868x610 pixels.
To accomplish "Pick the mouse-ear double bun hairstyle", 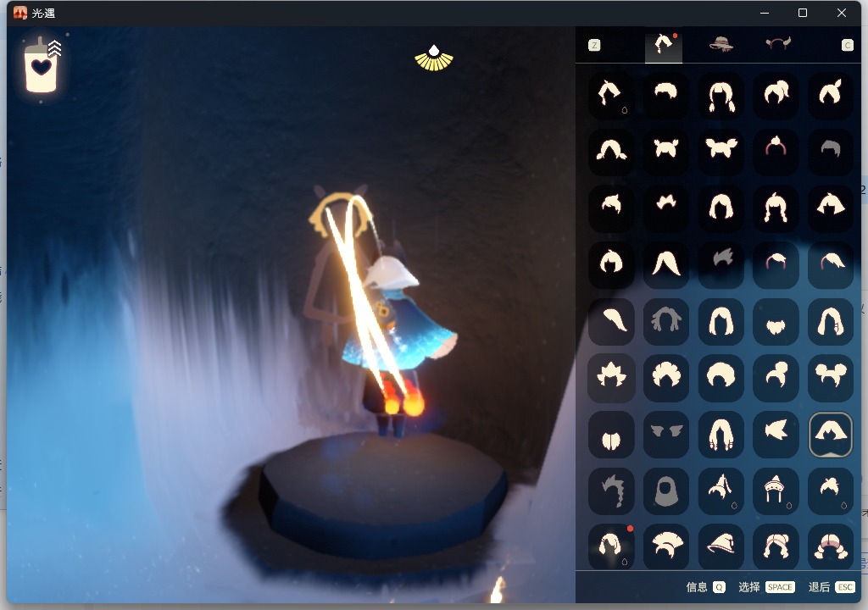I will click(x=831, y=378).
